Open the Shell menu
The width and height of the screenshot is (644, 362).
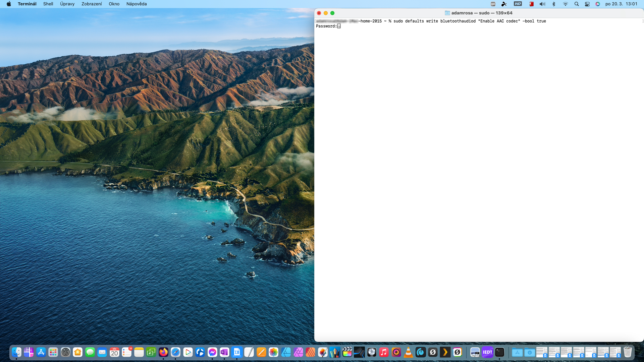click(x=48, y=4)
